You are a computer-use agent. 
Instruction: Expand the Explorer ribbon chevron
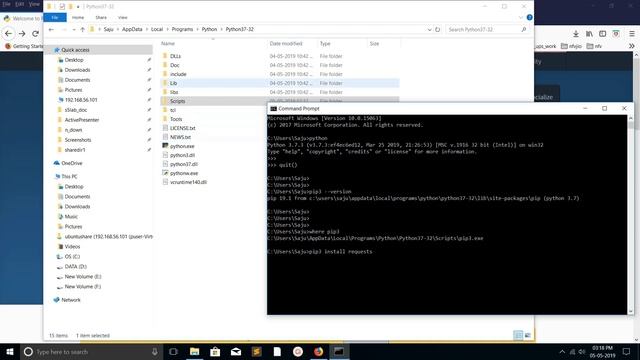point(520,18)
